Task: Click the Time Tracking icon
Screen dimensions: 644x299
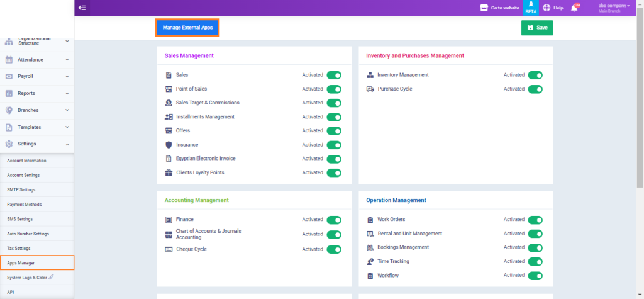Action: pos(370,262)
